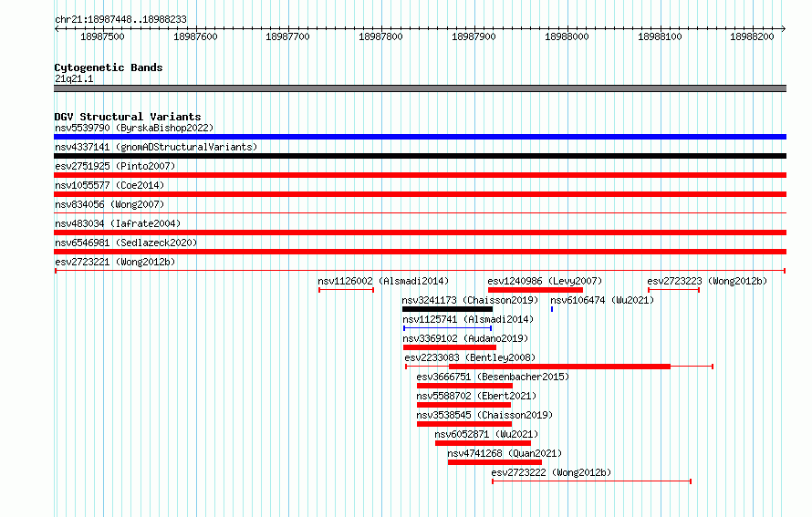The height and width of the screenshot is (517, 812).
Task: Select the esv2233083 Bentley2008 variant bar
Action: pos(559,367)
